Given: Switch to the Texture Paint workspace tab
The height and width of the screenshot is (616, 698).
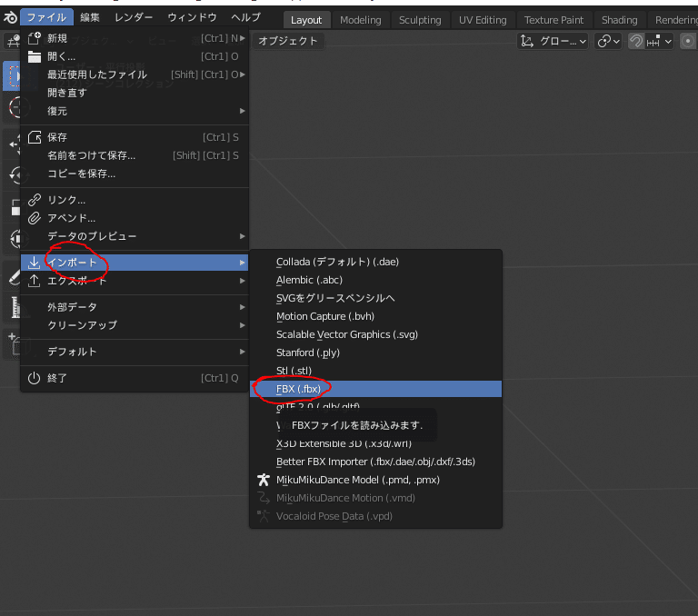Looking at the screenshot, I should [553, 20].
